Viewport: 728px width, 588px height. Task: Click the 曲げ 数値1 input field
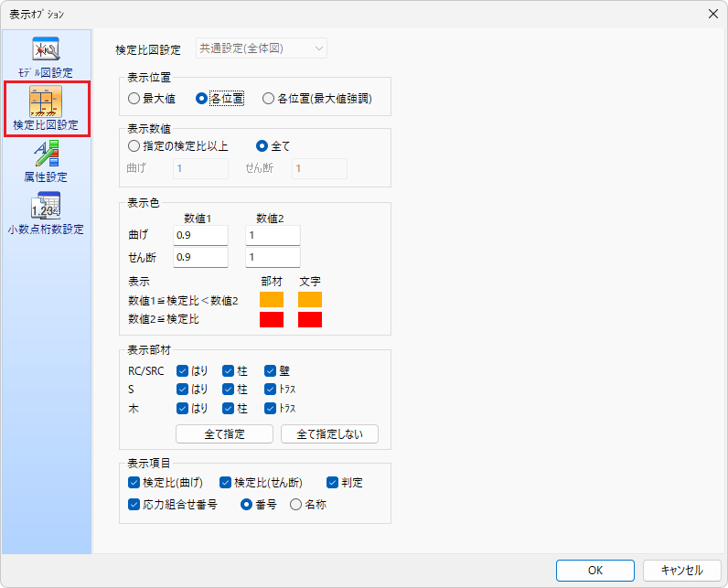[200, 235]
